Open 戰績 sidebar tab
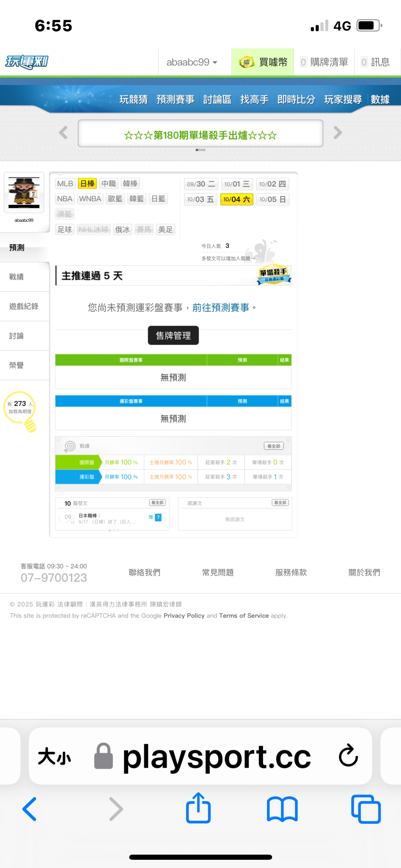 17,277
